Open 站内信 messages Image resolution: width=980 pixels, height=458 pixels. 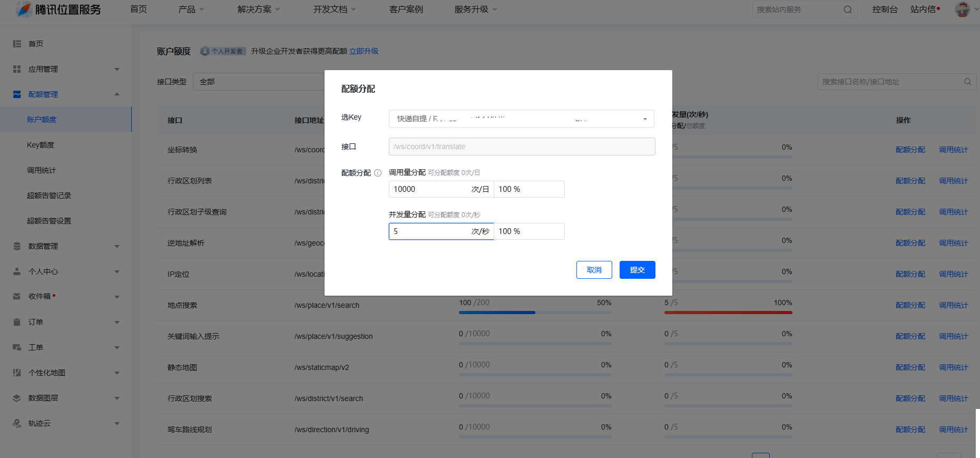coord(925,9)
